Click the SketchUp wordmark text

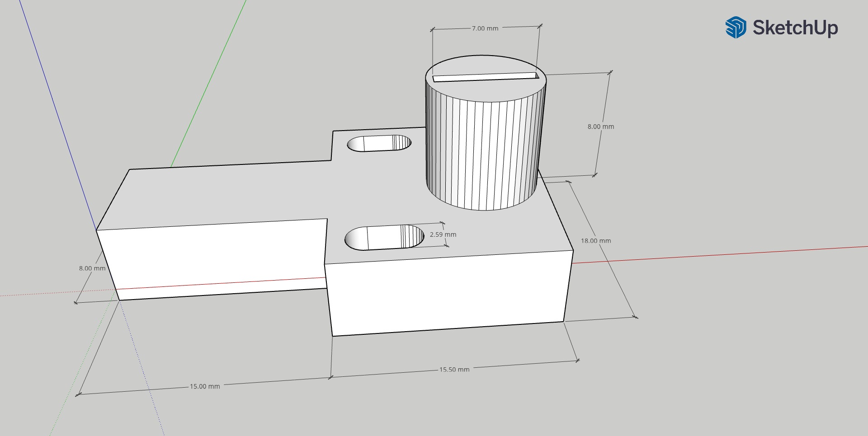795,28
